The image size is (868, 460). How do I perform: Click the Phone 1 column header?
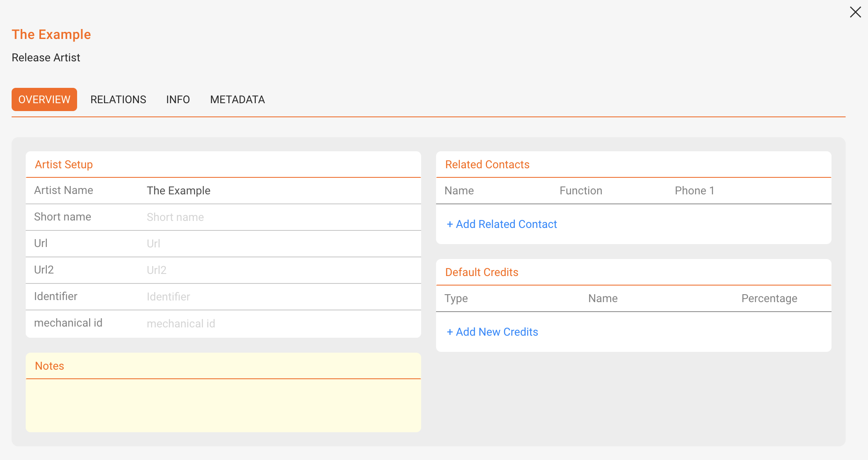694,191
